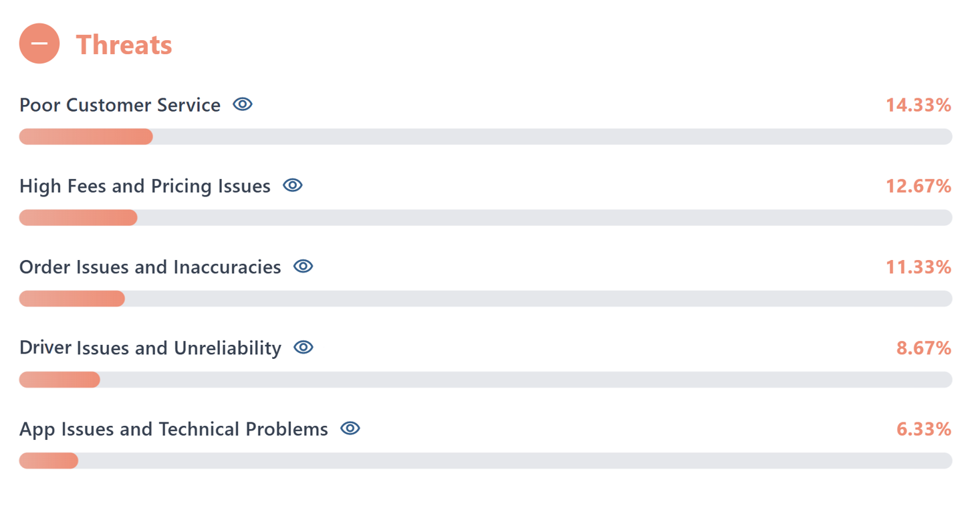Click the Order Issues progress bar
The image size is (980, 510).
point(485,299)
